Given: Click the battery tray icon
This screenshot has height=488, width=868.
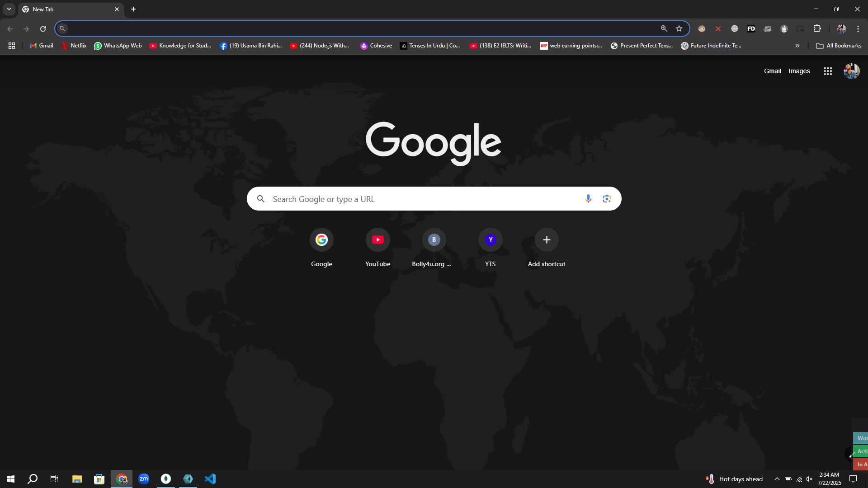Looking at the screenshot, I should tap(788, 479).
